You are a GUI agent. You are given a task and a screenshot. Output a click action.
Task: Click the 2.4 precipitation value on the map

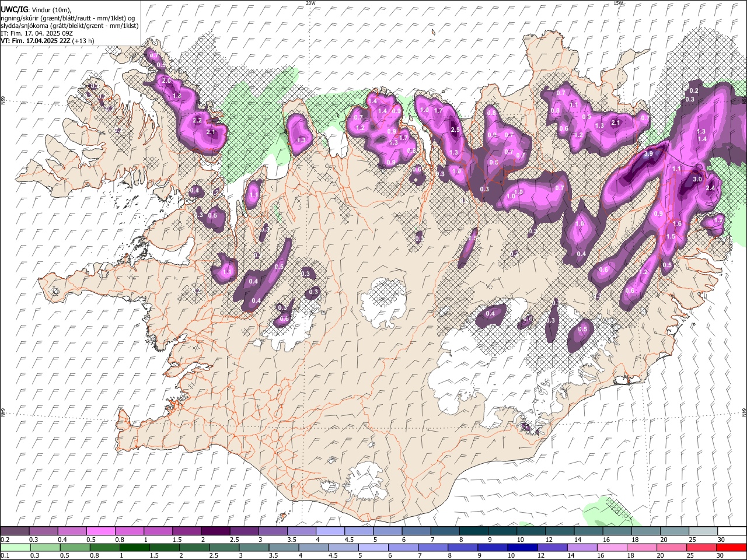click(710, 188)
